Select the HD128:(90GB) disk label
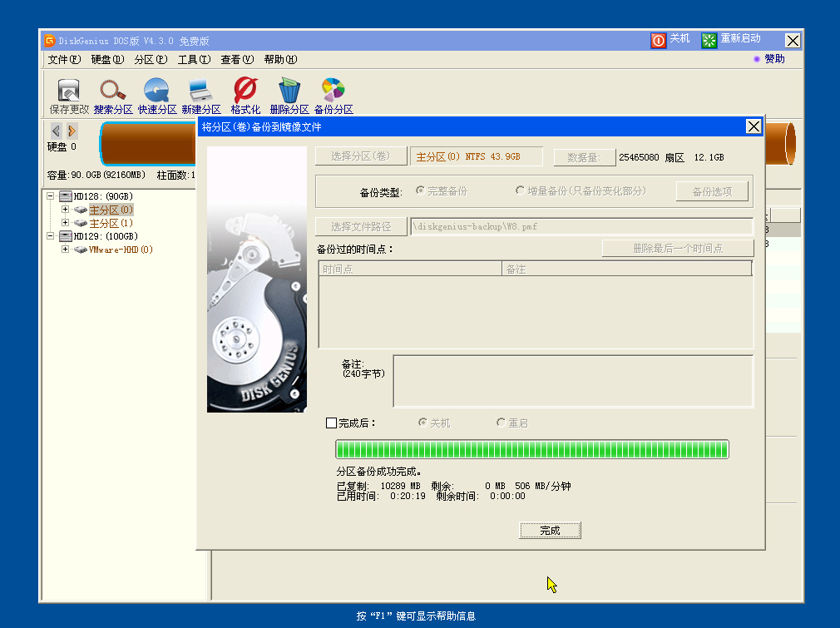This screenshot has height=628, width=840. coord(103,196)
